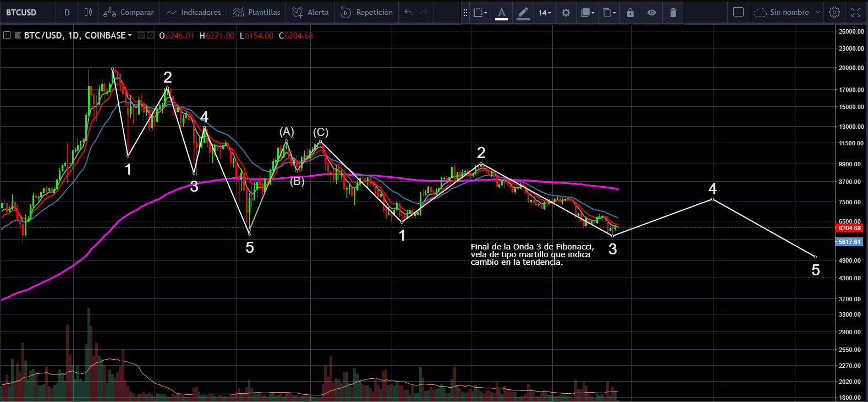The image size is (868, 402).
Task: Open the BTC/USD, 1D, COINBASE legend dropdown
Action: 78,35
